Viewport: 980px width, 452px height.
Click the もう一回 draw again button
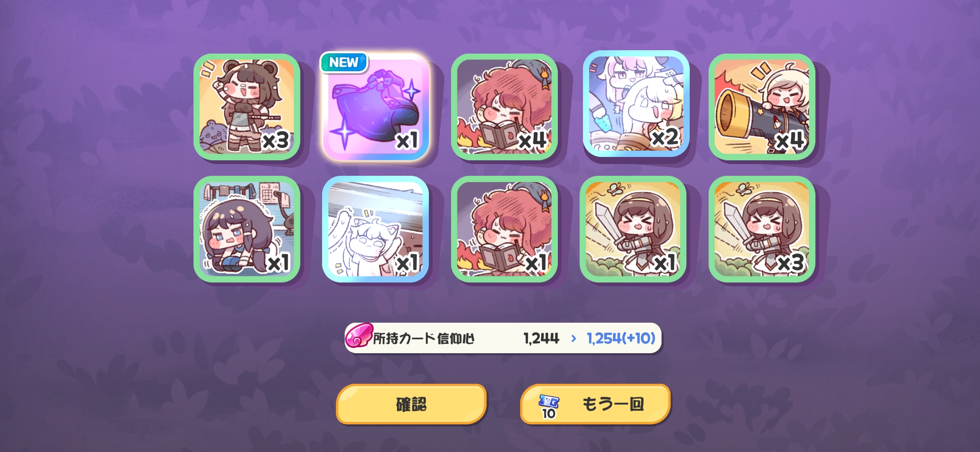click(x=595, y=404)
